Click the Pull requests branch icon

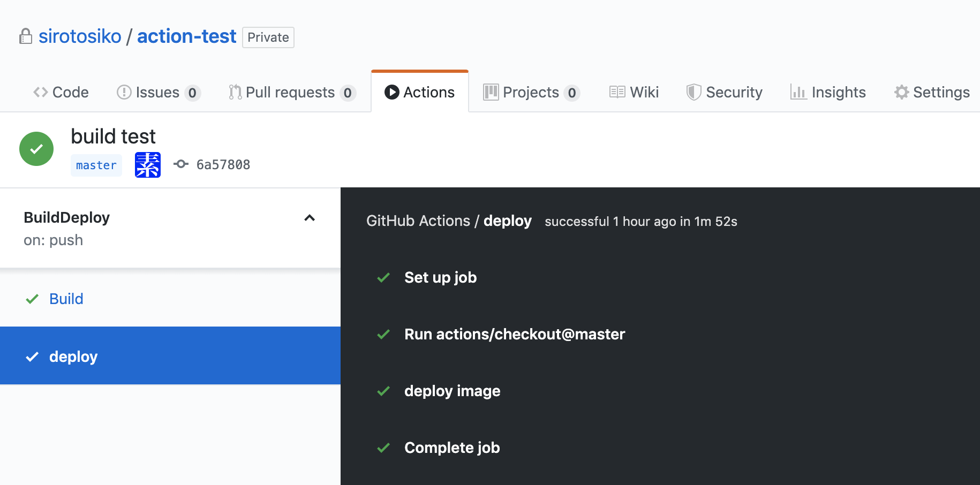[x=235, y=92]
